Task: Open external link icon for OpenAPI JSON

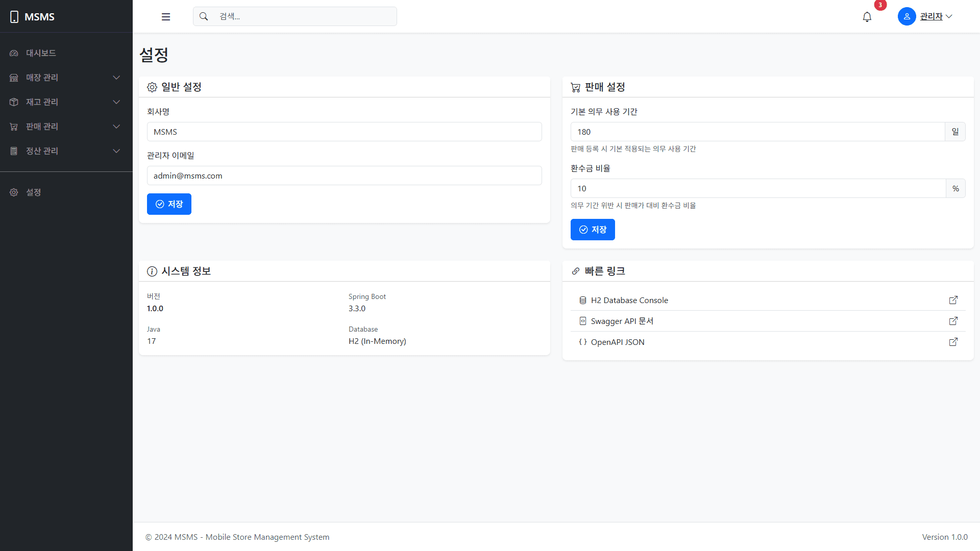Action: click(953, 342)
